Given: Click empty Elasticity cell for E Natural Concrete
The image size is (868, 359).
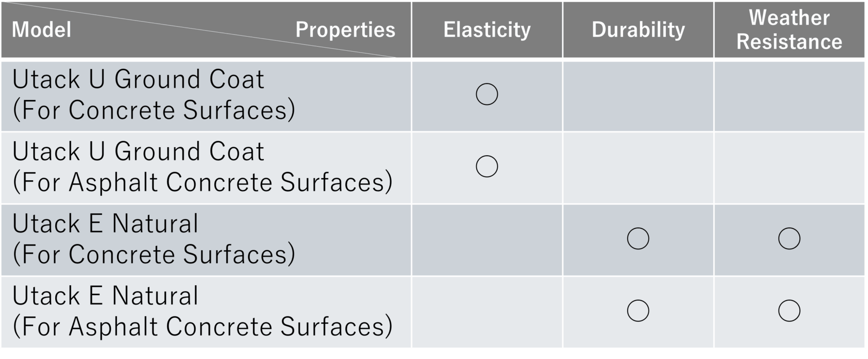Looking at the screenshot, I should (487, 239).
